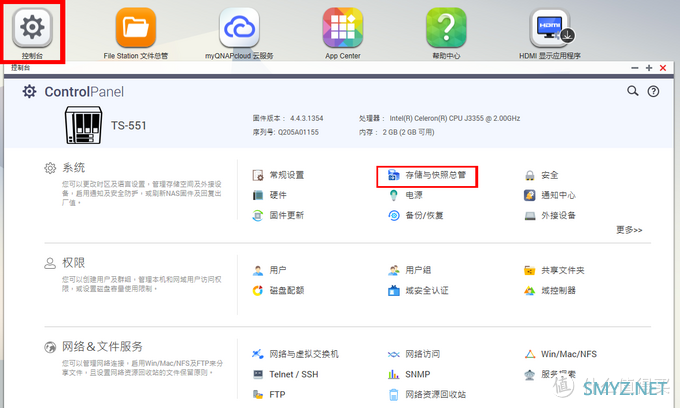Click the TS-551 model name
680x408 pixels.
[x=129, y=126]
